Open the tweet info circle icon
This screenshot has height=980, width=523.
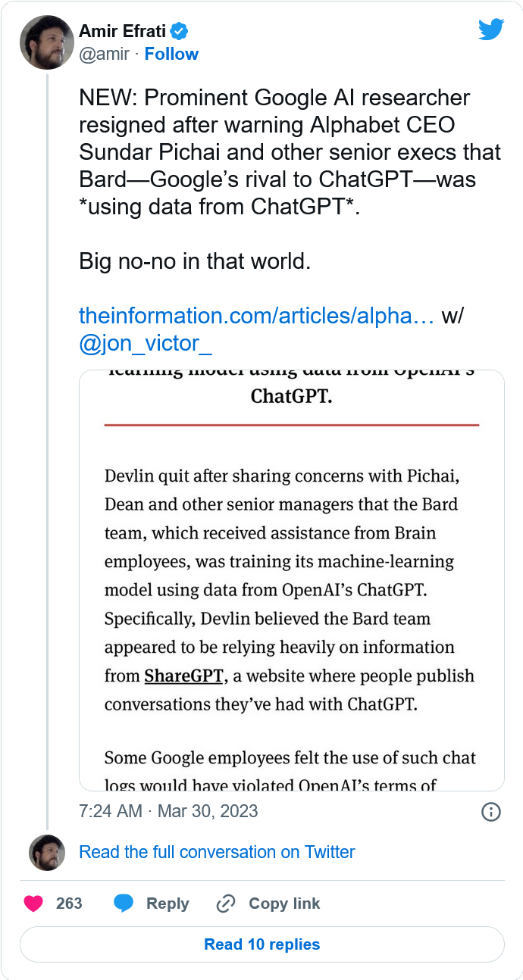(x=491, y=812)
